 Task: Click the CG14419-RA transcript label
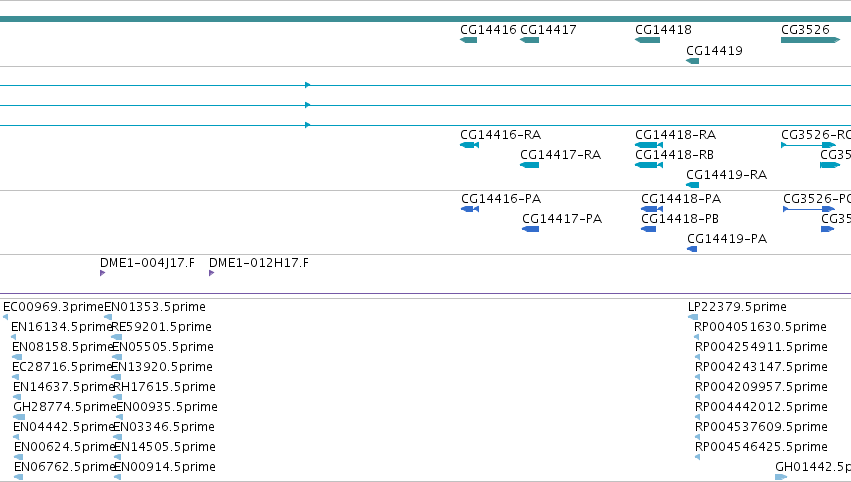point(726,175)
